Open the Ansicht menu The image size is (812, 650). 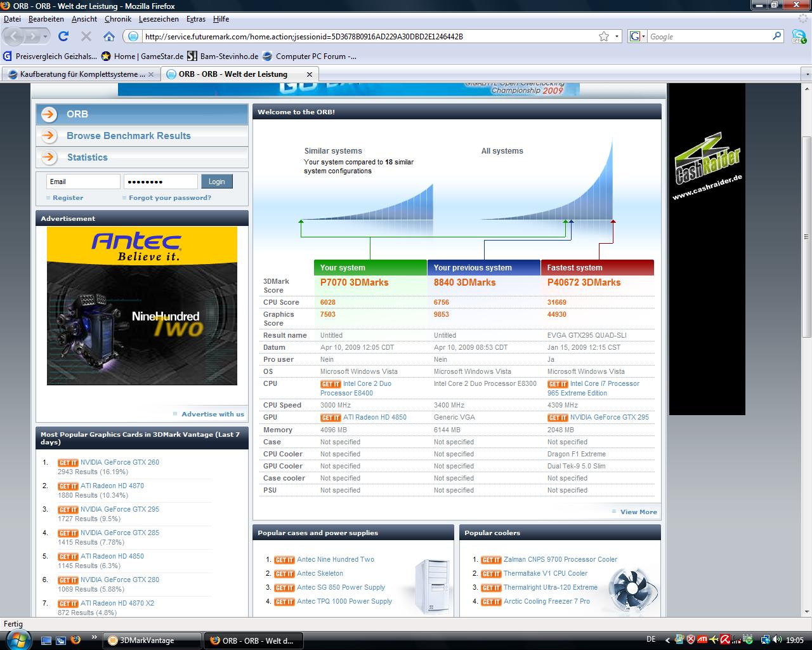(x=84, y=19)
